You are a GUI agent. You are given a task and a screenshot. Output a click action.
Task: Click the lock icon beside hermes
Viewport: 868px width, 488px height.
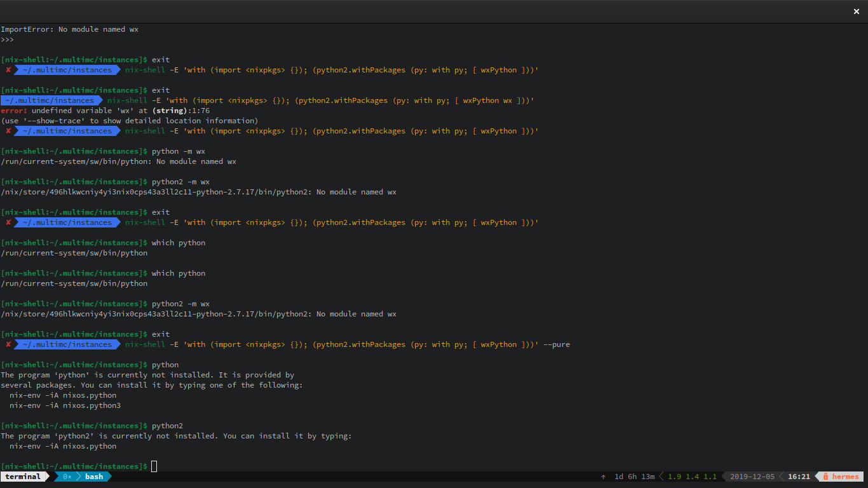coord(825,477)
